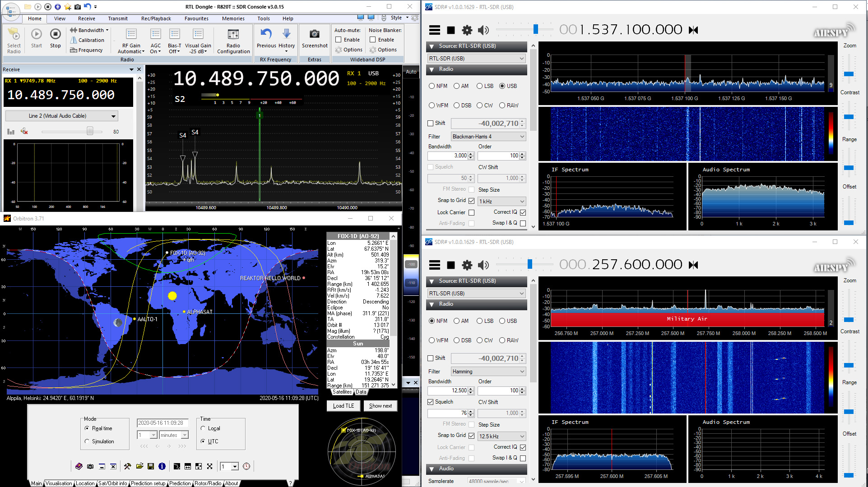The image size is (868, 487).
Task: Open Orbitron tools hammer icon
Action: click(128, 466)
